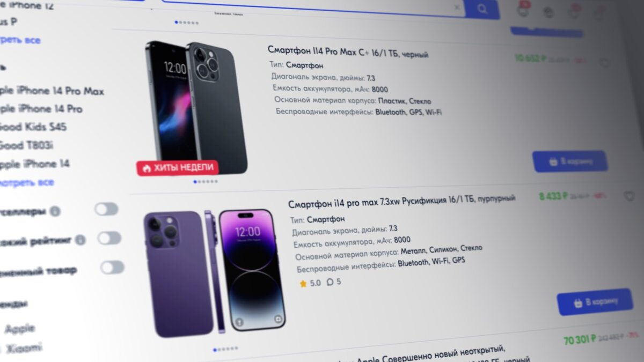Toggle the high rating filter switch
Screen dimensions: 644x362
(109, 238)
